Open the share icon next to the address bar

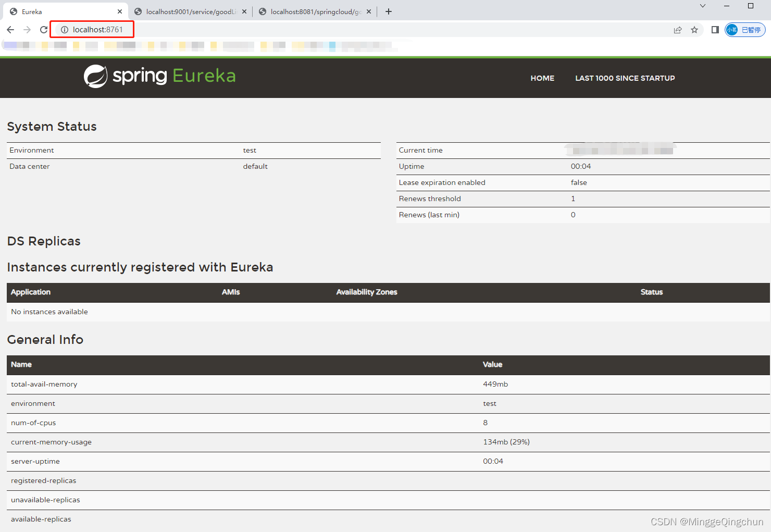click(678, 30)
